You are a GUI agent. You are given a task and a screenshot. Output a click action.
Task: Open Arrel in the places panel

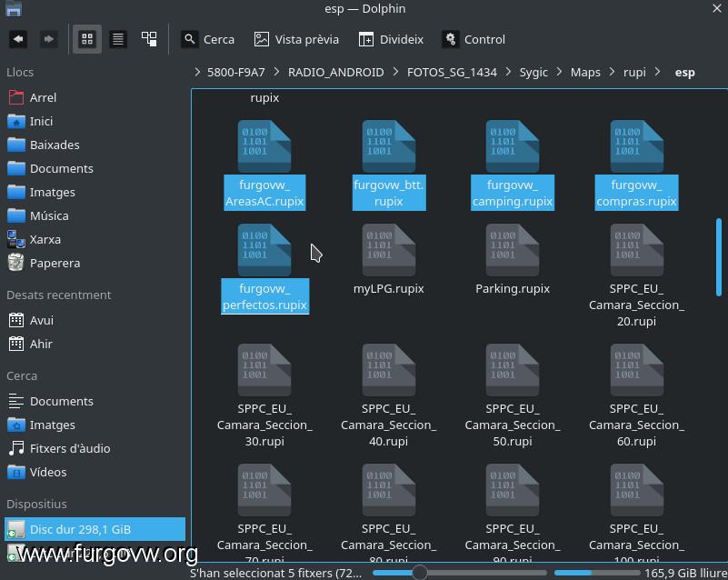(95, 97)
